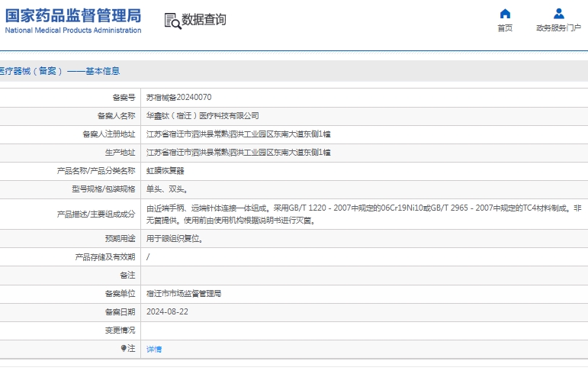
Task: Click the 政务服务门户 text link
Action: [x=559, y=28]
